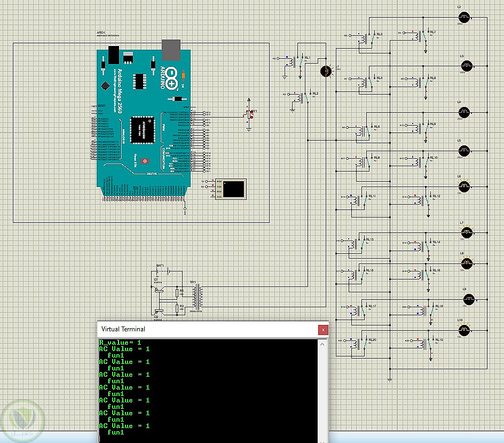Select resistor R1 near the transformer
The image size is (504, 443).
click(177, 293)
